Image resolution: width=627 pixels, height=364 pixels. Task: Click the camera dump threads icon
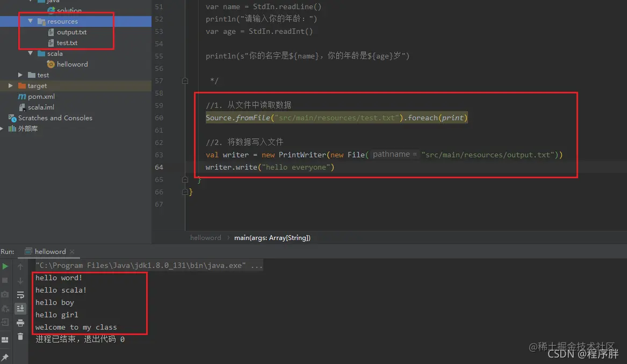point(5,295)
